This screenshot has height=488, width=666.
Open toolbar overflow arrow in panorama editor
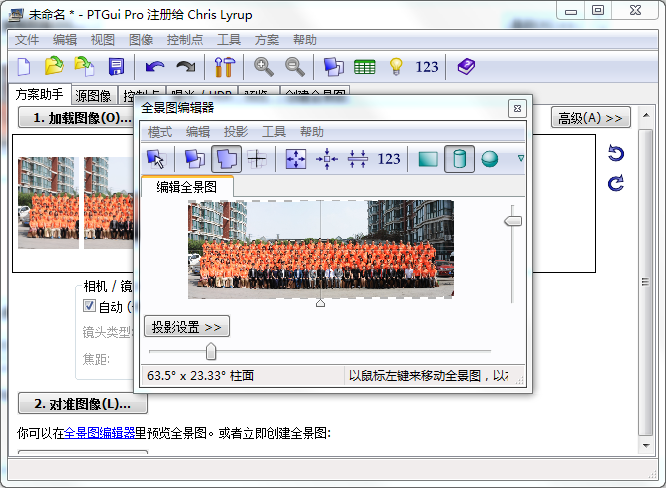tap(520, 159)
